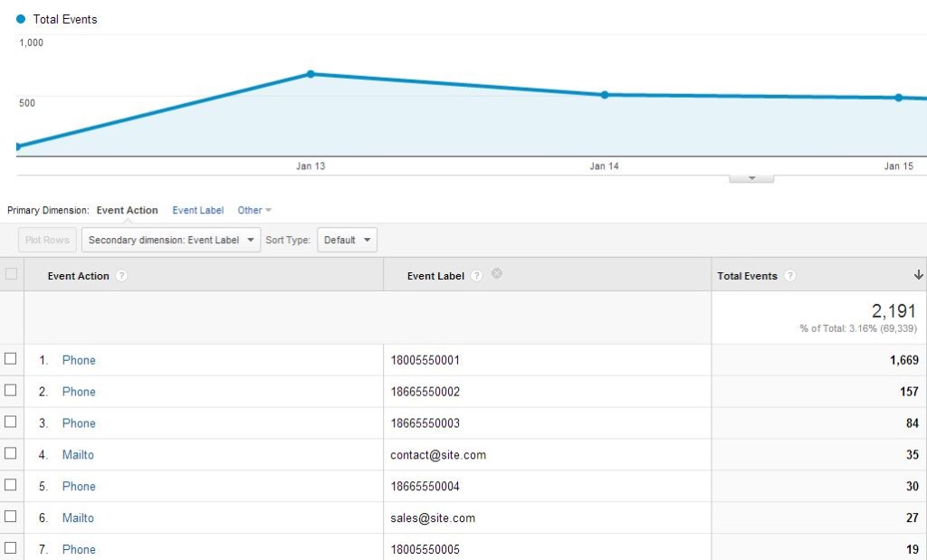
Task: Click the Plot Rows button
Action: tap(46, 241)
